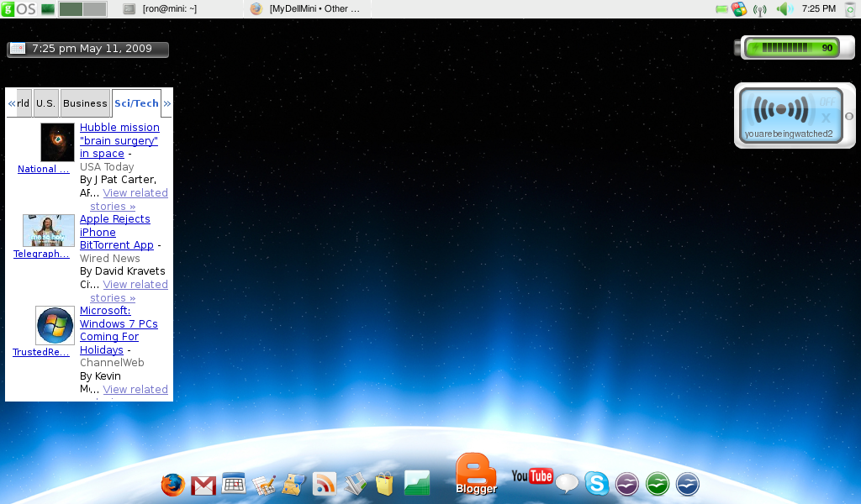Image resolution: width=861 pixels, height=504 pixels.
Task: Open the Microsoft Windows 7 PCs headline
Action: pyautogui.click(x=119, y=330)
